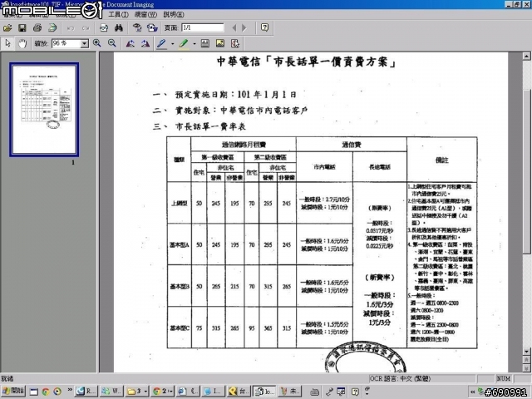Open the Help question mark icon
Image resolution: width=532 pixels, height=399 pixels.
[x=264, y=27]
